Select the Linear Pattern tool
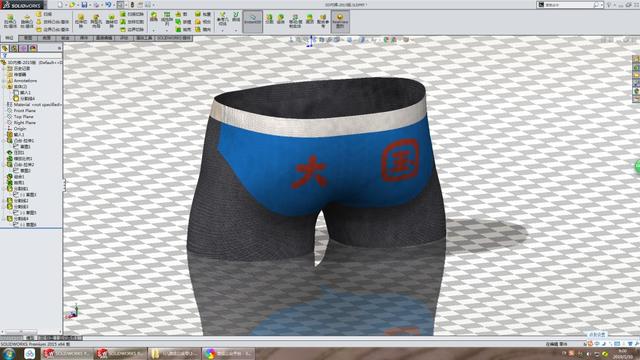 [x=167, y=19]
